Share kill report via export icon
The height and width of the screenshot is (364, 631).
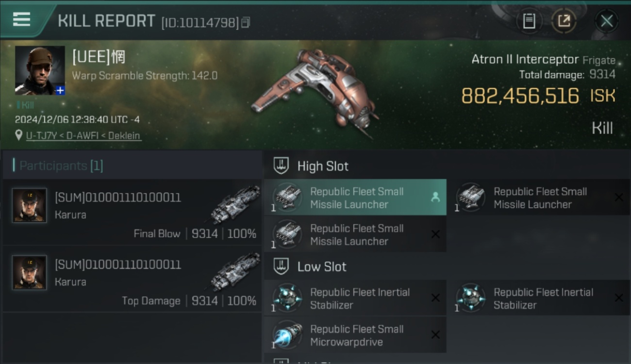pos(564,21)
